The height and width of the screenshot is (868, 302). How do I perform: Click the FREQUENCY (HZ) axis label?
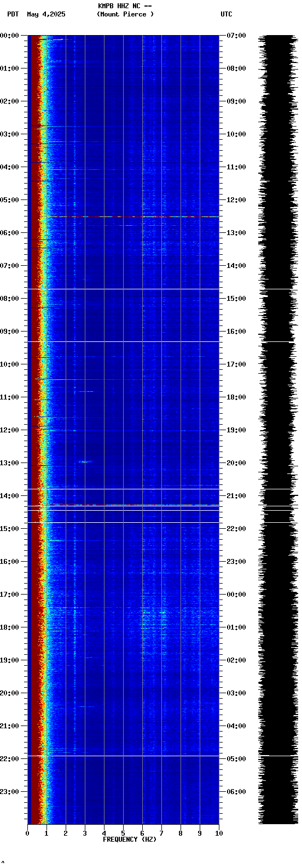point(130,840)
